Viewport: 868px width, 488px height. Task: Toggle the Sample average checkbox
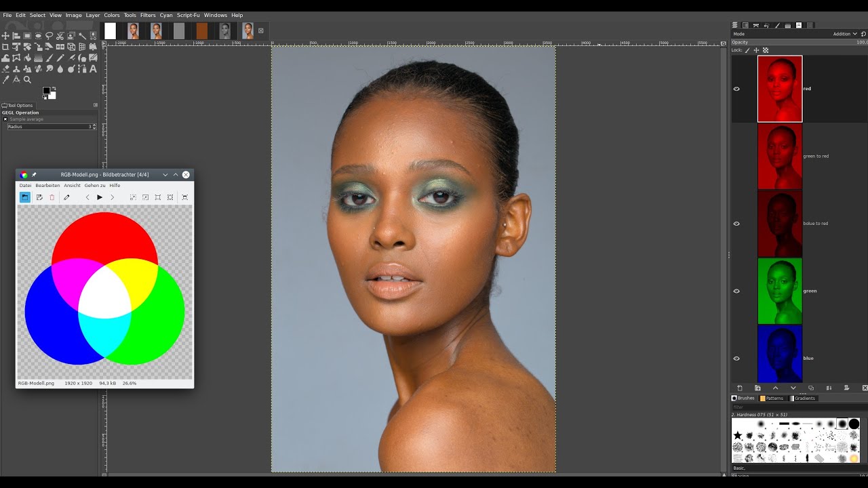[5, 119]
